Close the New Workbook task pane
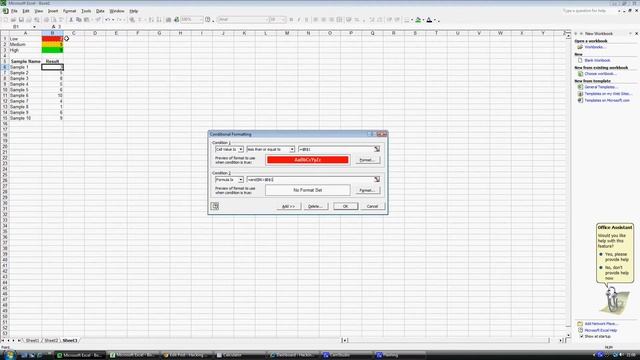This screenshot has height=360, width=640. pos(636,33)
